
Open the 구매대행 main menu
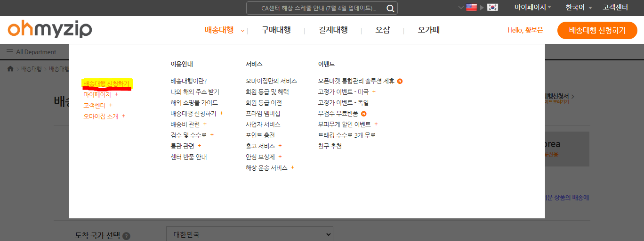click(276, 30)
